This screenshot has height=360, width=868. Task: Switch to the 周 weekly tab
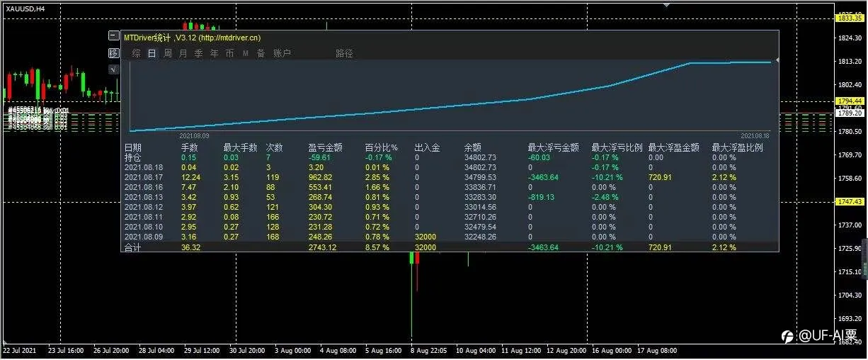pyautogui.click(x=167, y=53)
